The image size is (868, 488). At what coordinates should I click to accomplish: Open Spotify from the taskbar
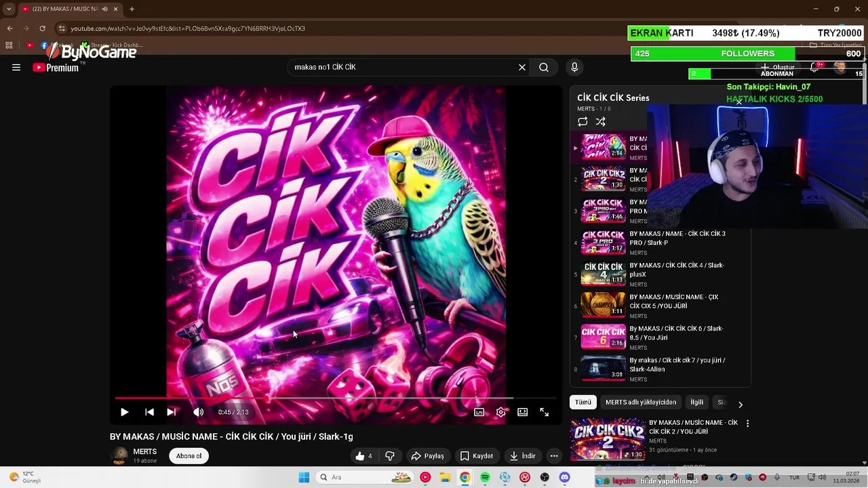coord(485,477)
